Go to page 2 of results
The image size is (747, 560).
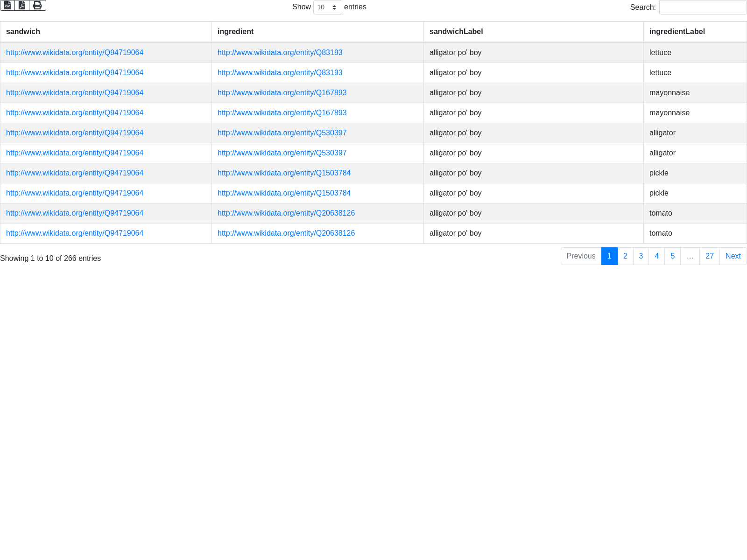click(625, 256)
